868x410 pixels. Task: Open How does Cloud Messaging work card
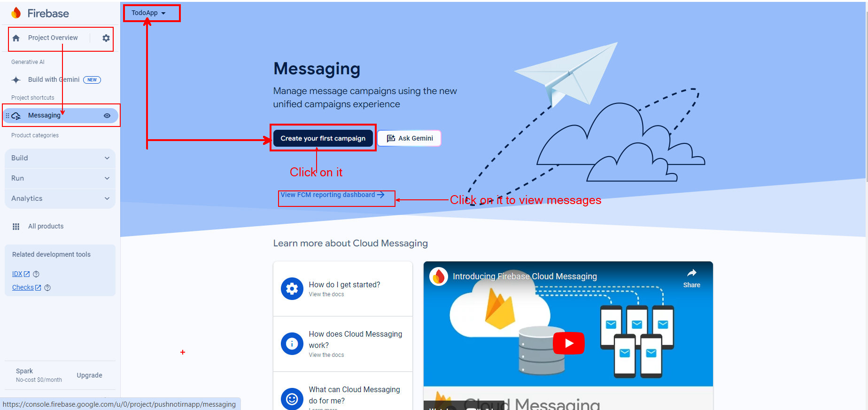343,344
